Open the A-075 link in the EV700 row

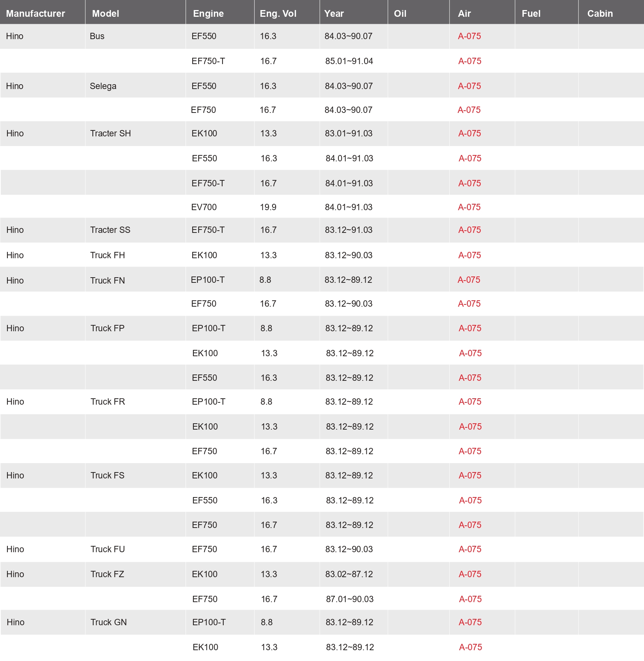[469, 207]
